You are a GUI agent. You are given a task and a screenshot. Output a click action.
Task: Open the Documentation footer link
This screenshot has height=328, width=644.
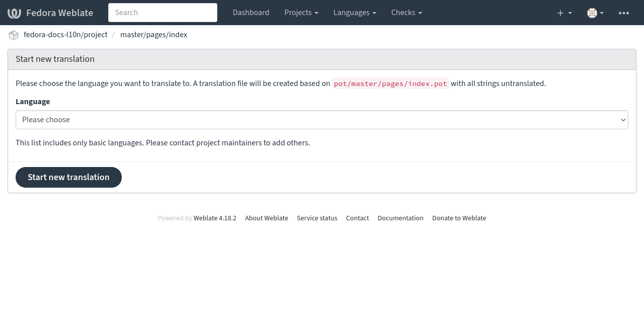[400, 218]
